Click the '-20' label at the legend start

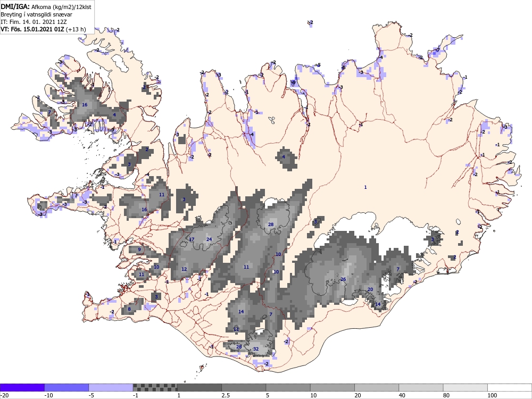point(4,395)
